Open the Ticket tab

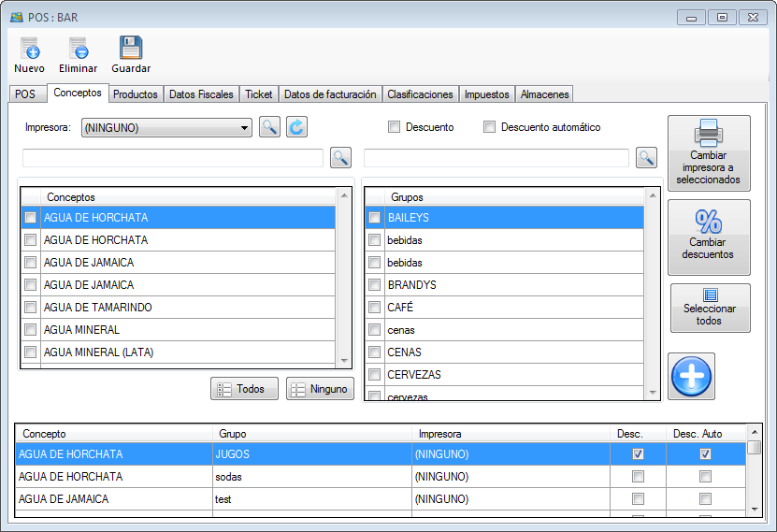point(259,94)
